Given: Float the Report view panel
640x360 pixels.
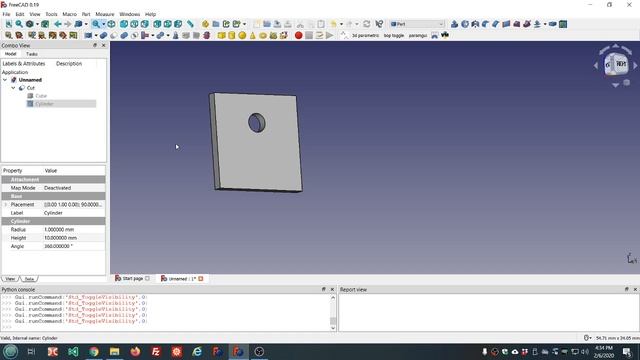Looking at the screenshot, I should coord(627,289).
